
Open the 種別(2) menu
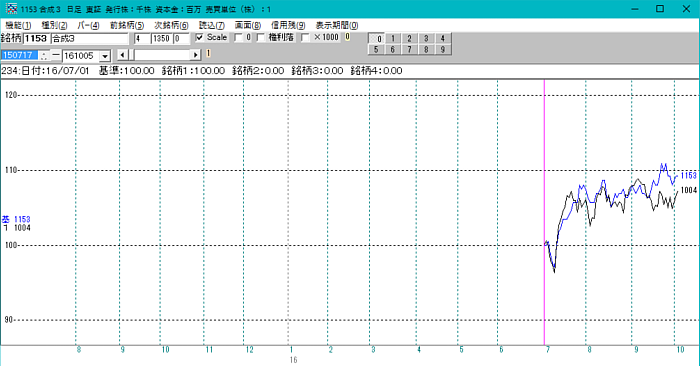[x=54, y=25]
